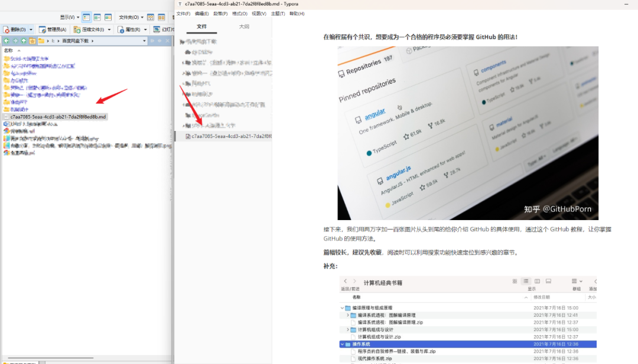
Task: Go forward with the green right arrow
Action: tap(15, 41)
